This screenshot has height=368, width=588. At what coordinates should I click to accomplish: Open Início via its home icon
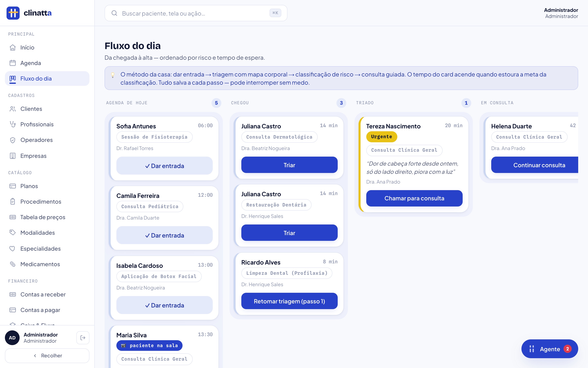tap(13, 47)
